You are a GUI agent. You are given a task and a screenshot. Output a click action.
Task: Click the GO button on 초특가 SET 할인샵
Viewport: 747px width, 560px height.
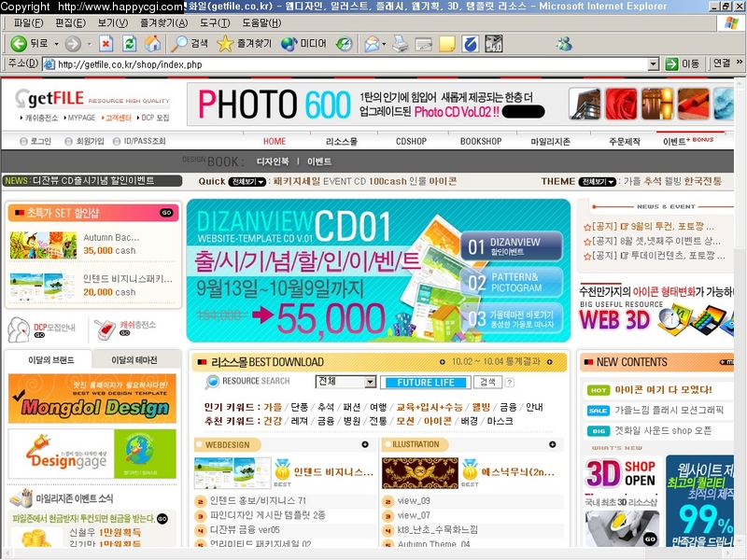166,213
